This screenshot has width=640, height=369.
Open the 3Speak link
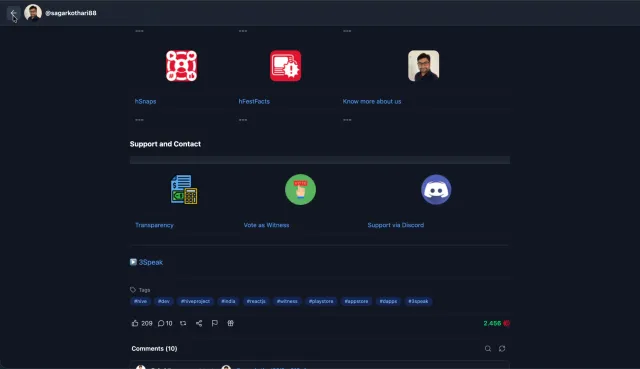(x=151, y=262)
